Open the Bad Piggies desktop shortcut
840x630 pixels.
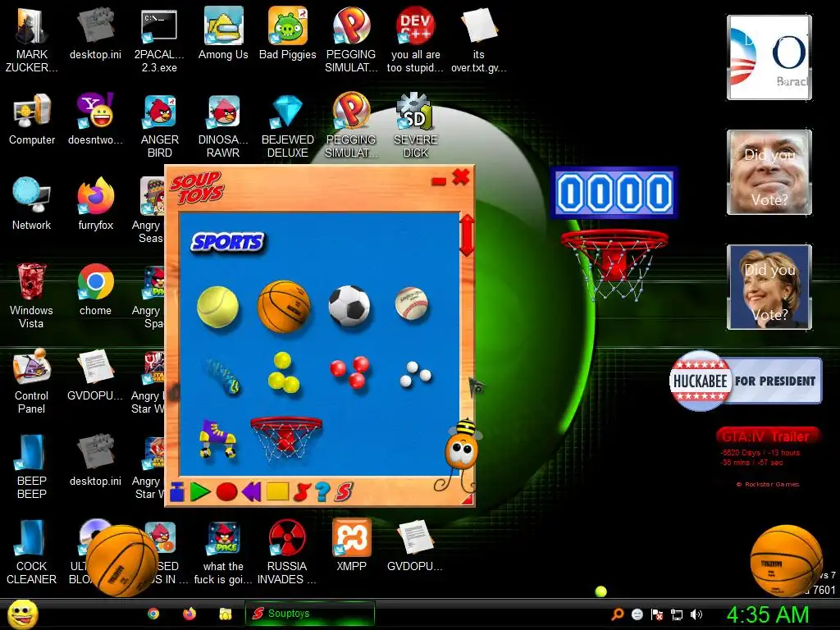(288, 33)
